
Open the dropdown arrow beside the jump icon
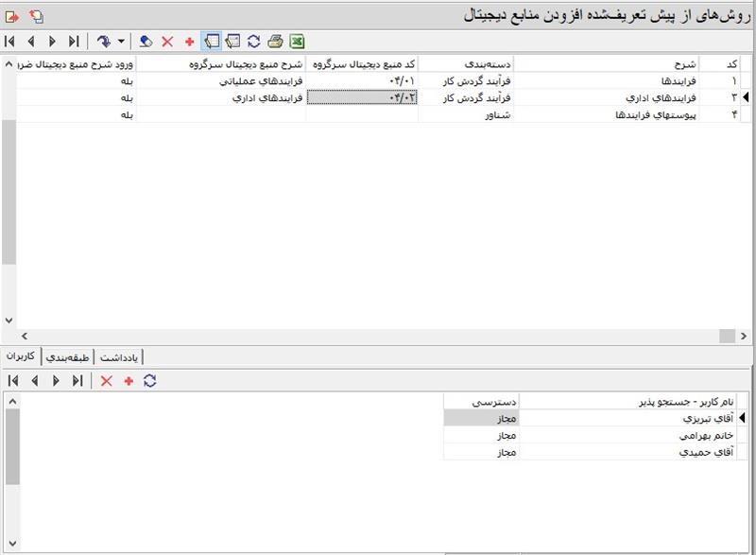(122, 42)
